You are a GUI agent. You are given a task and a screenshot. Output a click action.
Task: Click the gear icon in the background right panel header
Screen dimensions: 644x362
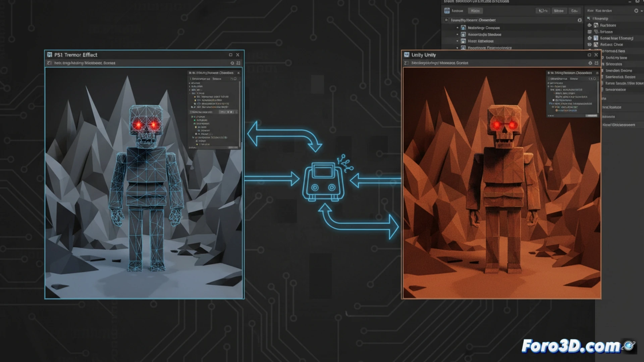[x=636, y=11]
